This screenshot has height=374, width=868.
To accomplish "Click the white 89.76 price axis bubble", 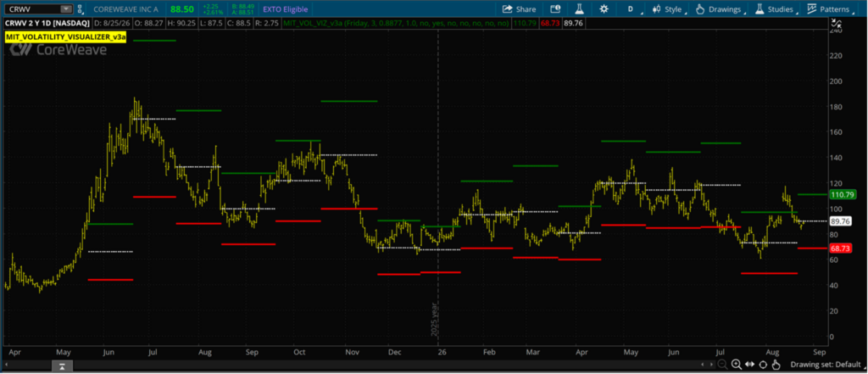I will point(842,221).
